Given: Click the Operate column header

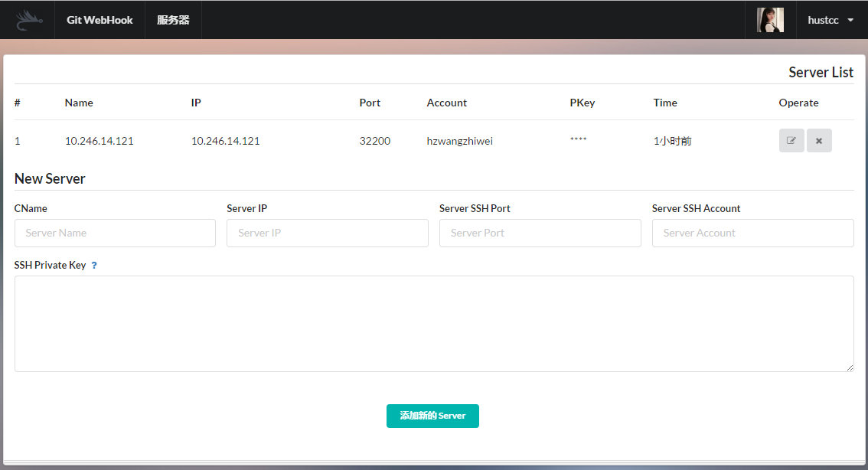Looking at the screenshot, I should tap(798, 103).
